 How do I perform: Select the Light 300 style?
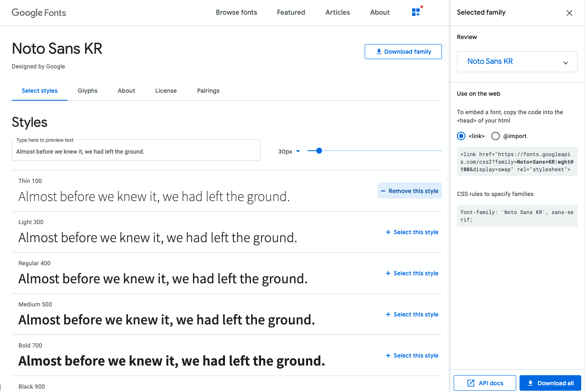(412, 232)
